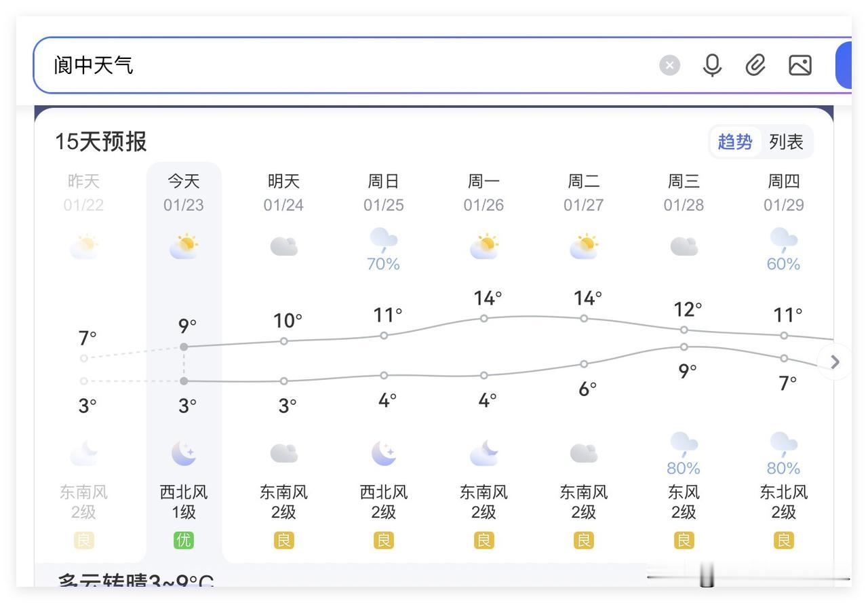Click the sunny weather icon for 周一
The image size is (868, 603).
click(x=484, y=246)
